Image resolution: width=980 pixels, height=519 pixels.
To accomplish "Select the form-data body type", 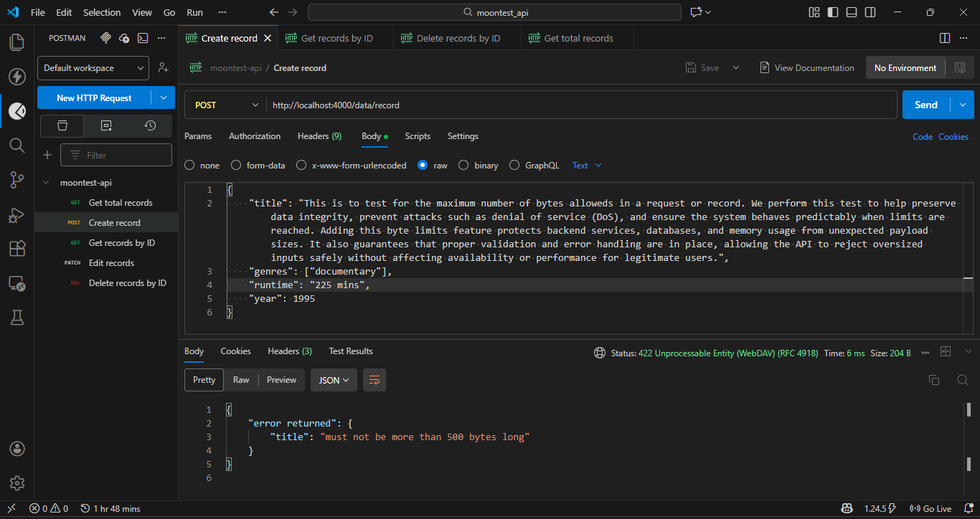I will point(236,165).
